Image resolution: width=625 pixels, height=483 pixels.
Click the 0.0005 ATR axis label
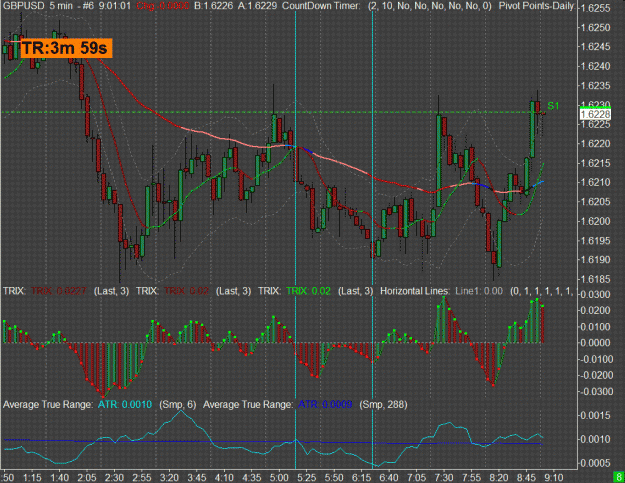pos(596,463)
